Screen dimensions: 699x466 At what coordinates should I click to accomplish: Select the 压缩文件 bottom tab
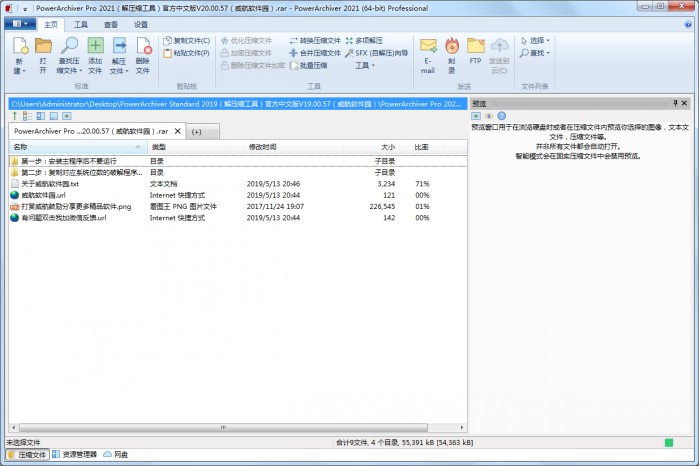(x=27, y=454)
